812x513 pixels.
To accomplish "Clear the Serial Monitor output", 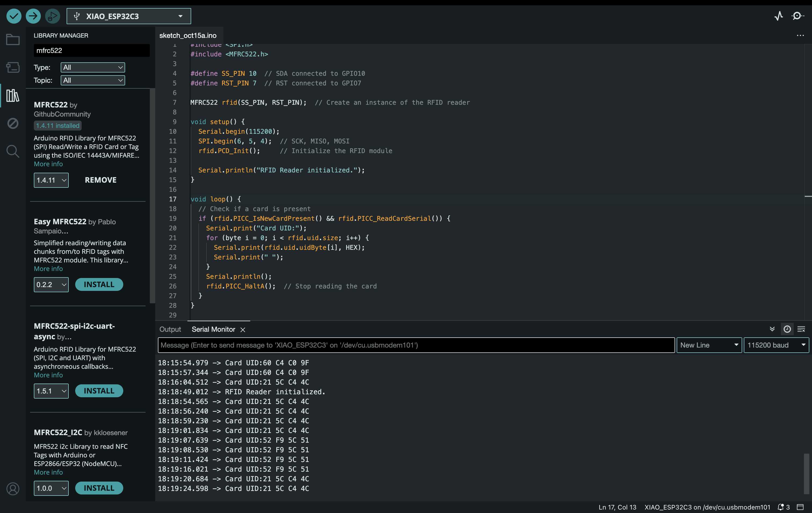I will (x=802, y=329).
